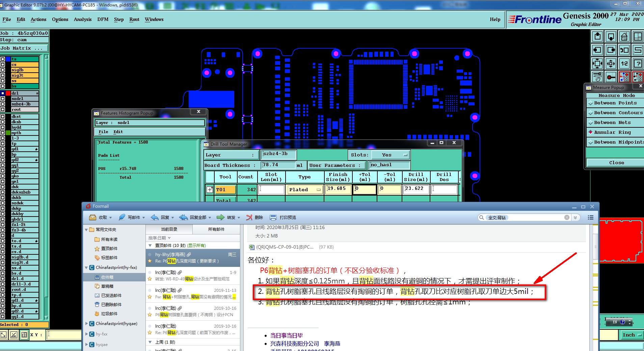The width and height of the screenshot is (644, 351).
Task: Click the Job Matrix button
Action: pos(24,48)
